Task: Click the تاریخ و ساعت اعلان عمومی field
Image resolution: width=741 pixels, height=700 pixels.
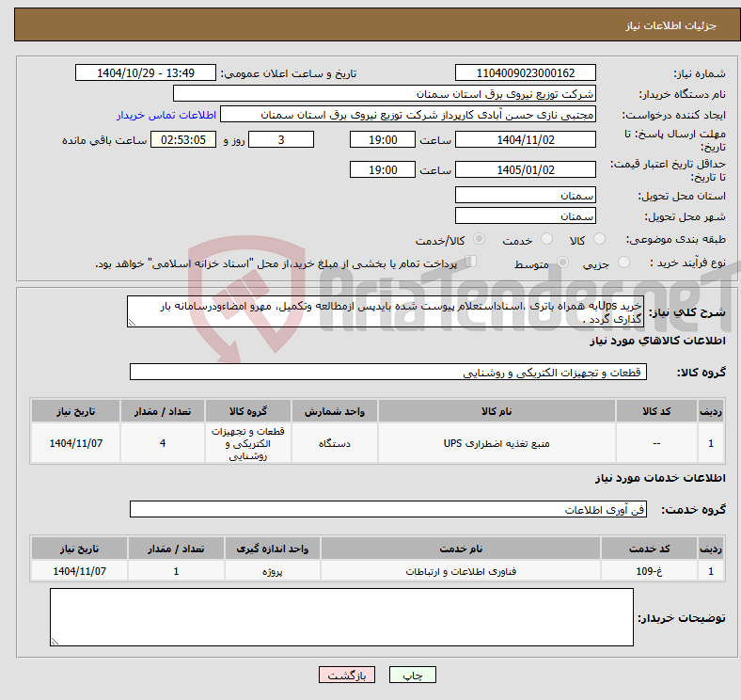Action: (146, 72)
